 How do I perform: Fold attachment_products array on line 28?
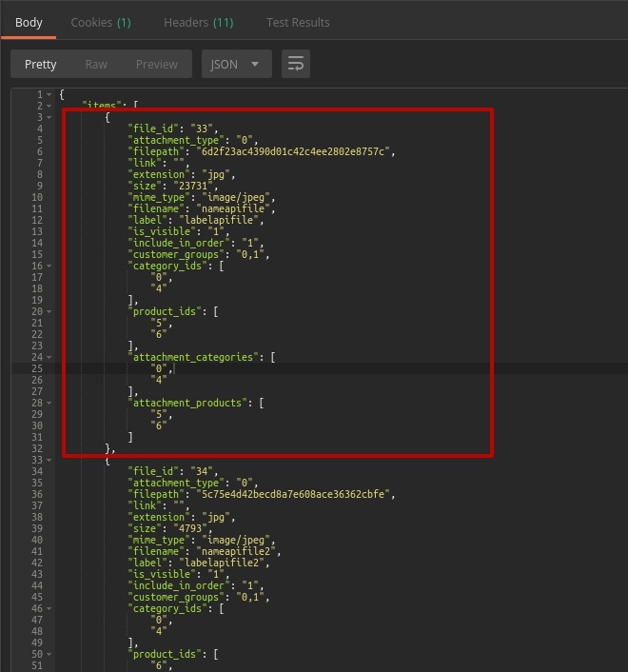(49, 403)
